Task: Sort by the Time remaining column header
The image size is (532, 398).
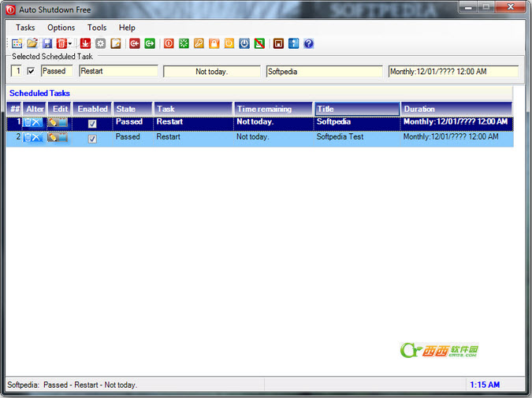Action: 273,109
